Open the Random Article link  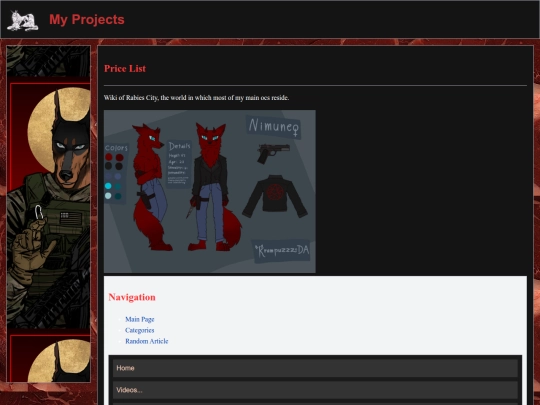(147, 341)
